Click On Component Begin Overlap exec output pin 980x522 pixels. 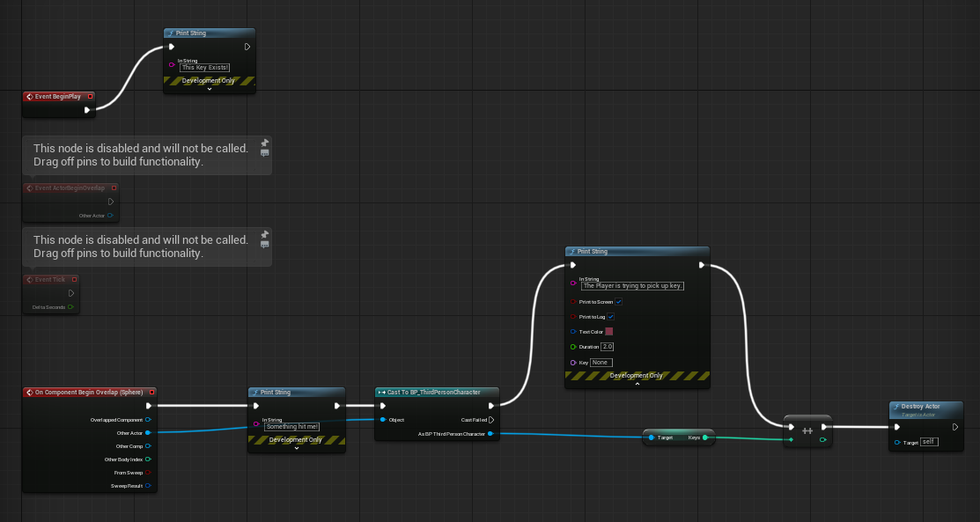148,406
